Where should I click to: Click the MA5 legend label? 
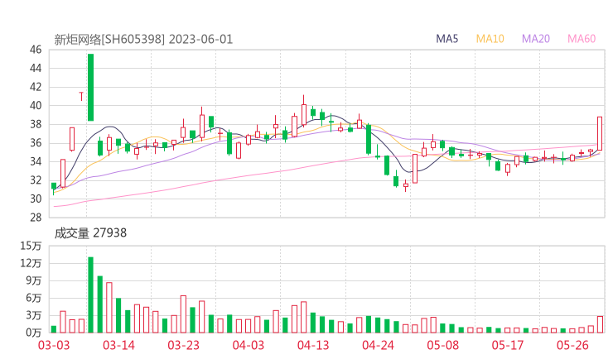coord(446,39)
